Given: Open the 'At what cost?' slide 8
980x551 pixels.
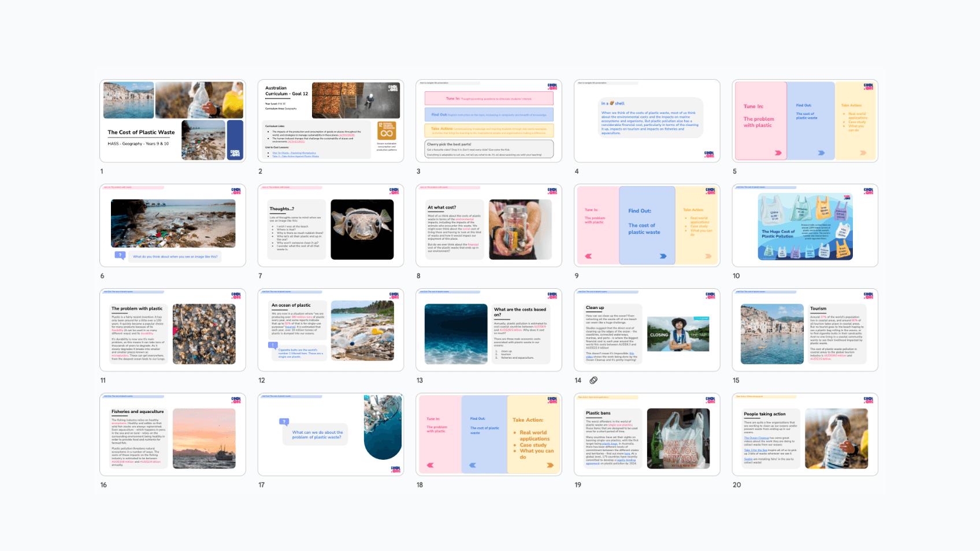Looking at the screenshot, I should [x=488, y=225].
